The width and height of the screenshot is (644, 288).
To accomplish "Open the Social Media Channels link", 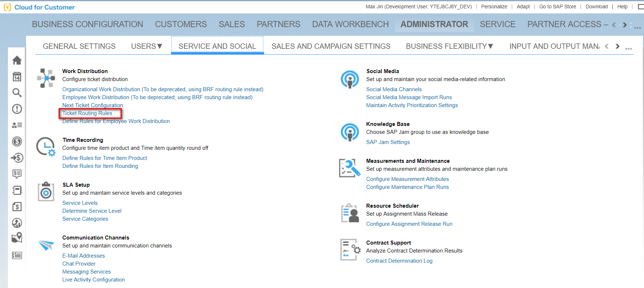I will 394,89.
